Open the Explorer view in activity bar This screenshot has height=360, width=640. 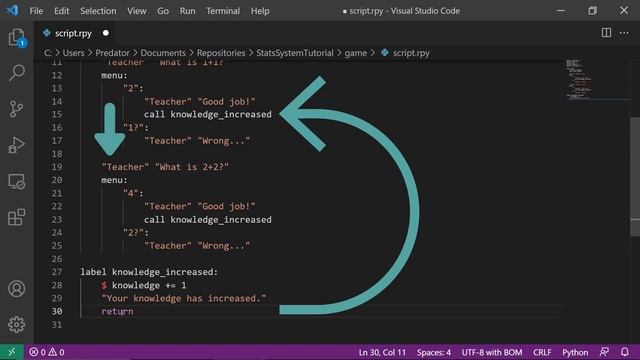[x=16, y=38]
